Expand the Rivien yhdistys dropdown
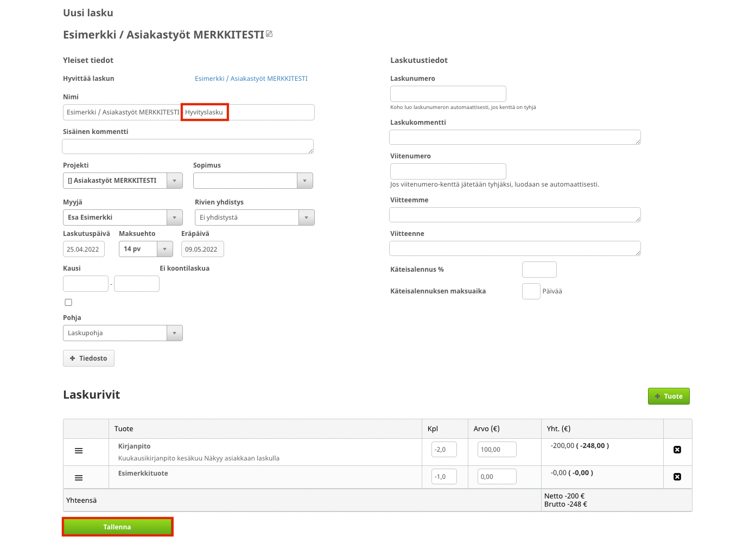Image resolution: width=756 pixels, height=544 pixels. (255, 217)
